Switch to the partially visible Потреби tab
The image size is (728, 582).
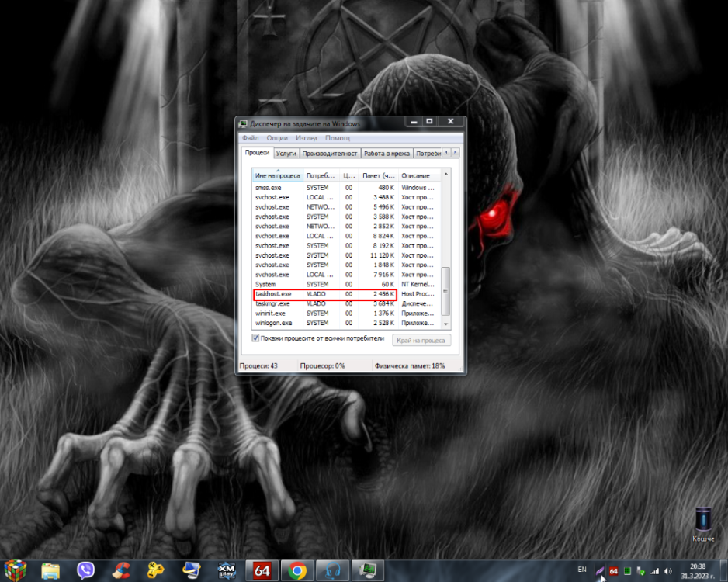click(428, 154)
